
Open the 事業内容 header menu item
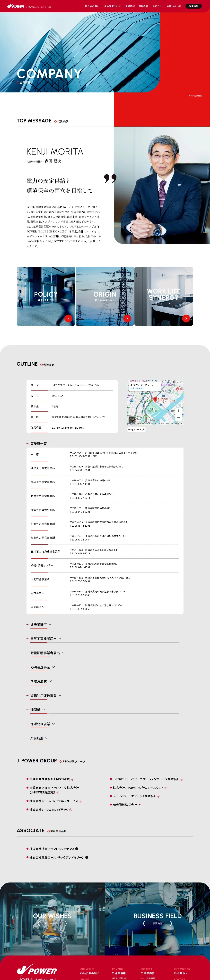click(143, 7)
